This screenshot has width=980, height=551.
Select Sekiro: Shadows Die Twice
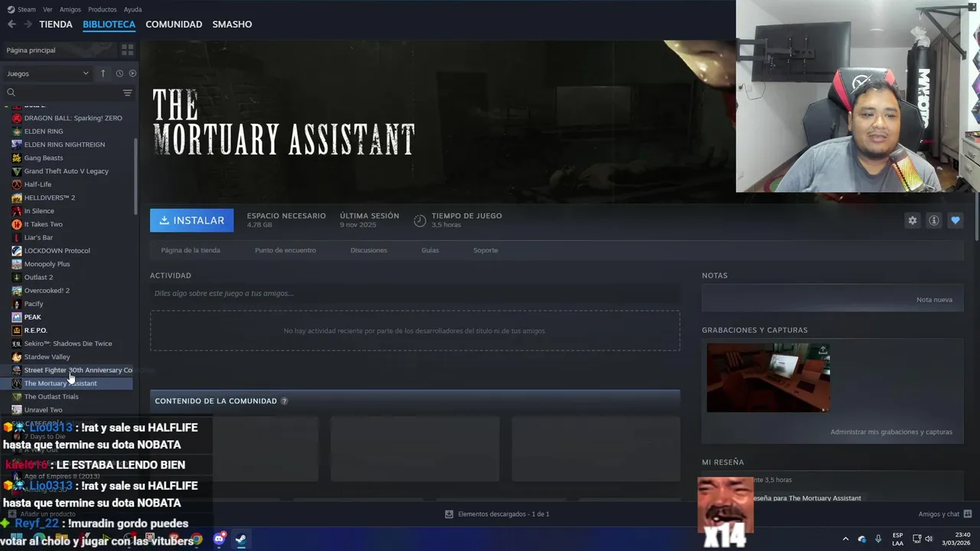(67, 344)
